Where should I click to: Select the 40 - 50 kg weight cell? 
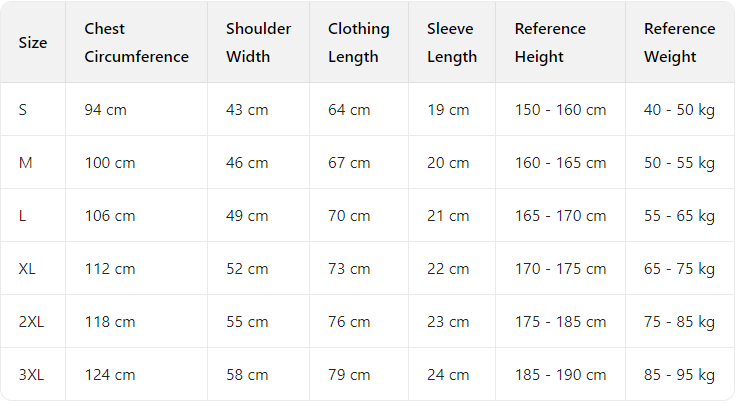click(x=679, y=110)
